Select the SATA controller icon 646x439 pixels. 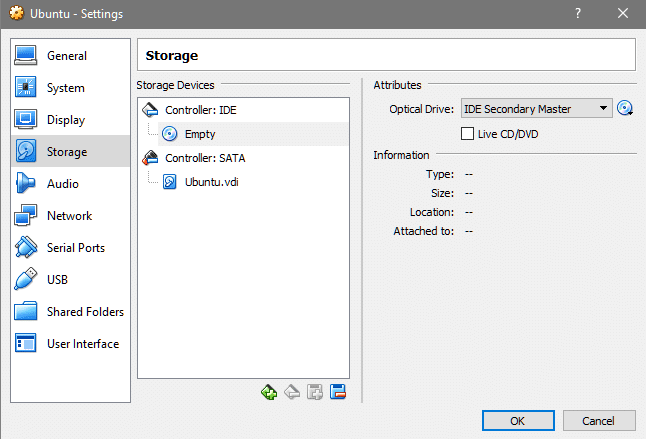tap(151, 158)
